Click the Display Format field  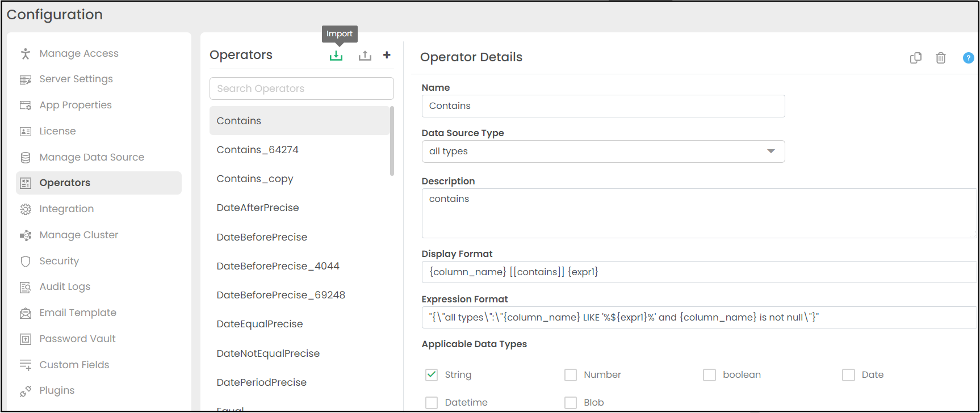click(699, 272)
